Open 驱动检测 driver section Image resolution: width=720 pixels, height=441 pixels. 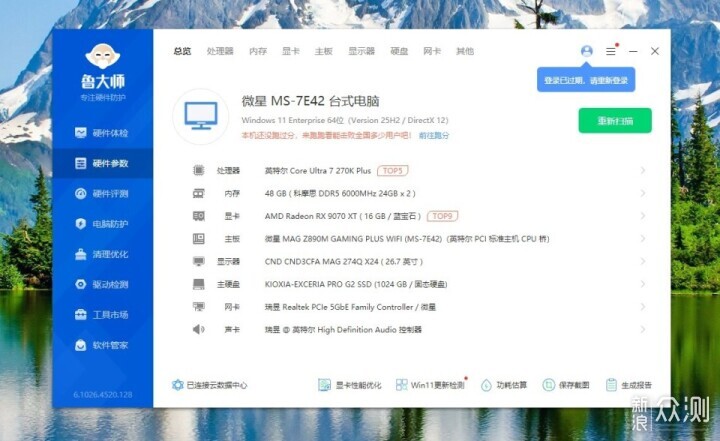(102, 284)
